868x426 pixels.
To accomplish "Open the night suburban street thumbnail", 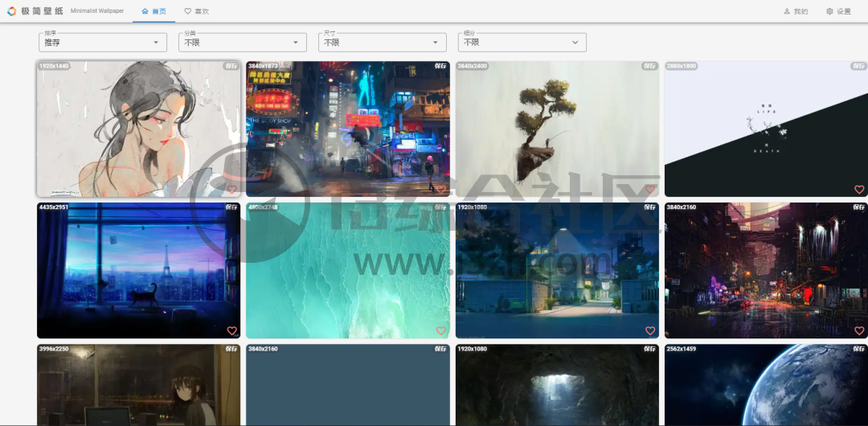I will point(557,270).
